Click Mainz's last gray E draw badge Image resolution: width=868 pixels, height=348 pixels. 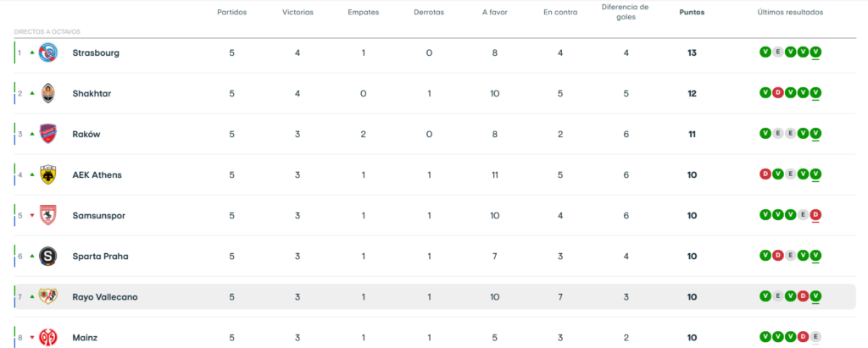[x=815, y=337]
